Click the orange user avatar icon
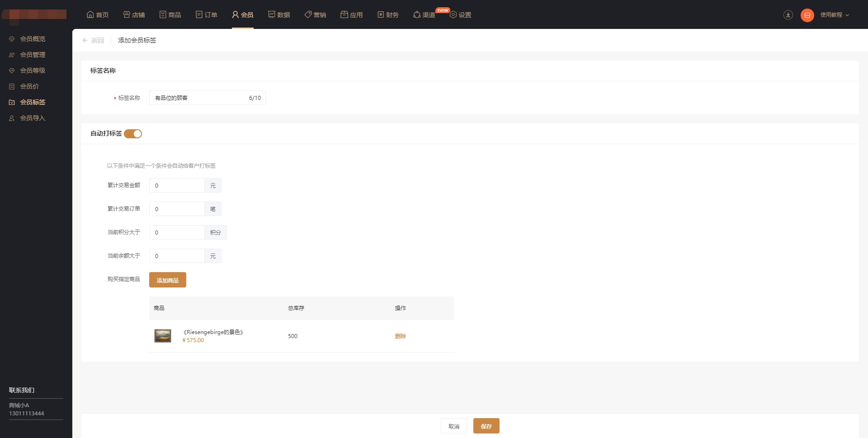 pyautogui.click(x=807, y=15)
